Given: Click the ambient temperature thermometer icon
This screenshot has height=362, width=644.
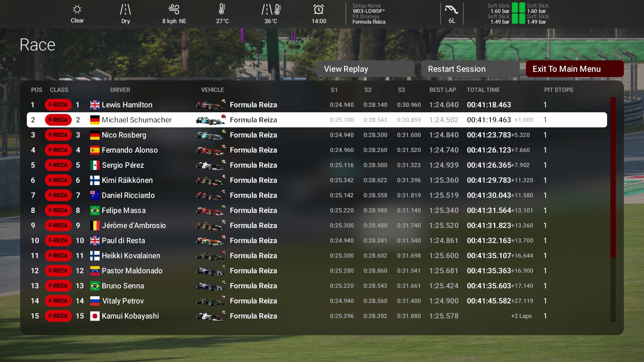Looking at the screenshot, I should [x=222, y=9].
